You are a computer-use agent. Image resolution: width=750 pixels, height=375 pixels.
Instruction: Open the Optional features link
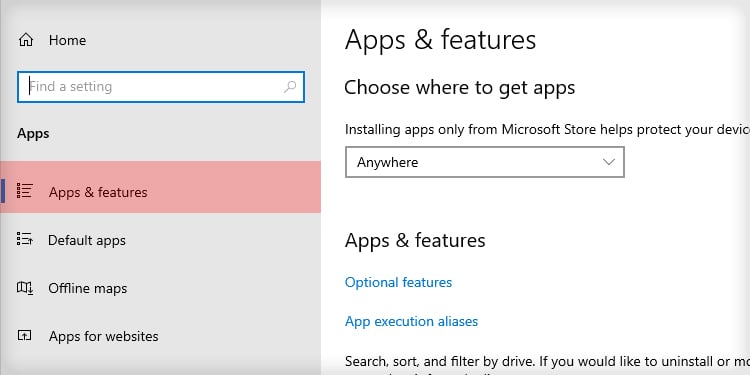coord(398,282)
